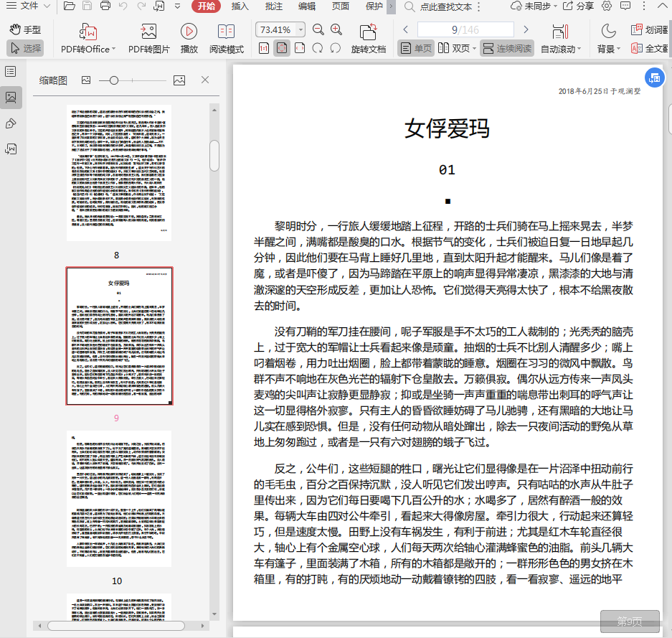
Task: Click the 点此查找文本 search field
Action: tap(445, 6)
